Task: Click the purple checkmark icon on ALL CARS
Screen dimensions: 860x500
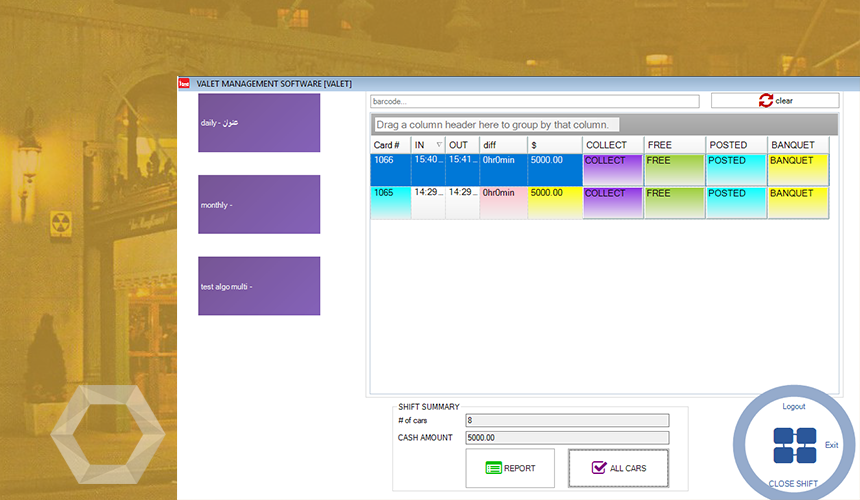Action: [599, 467]
